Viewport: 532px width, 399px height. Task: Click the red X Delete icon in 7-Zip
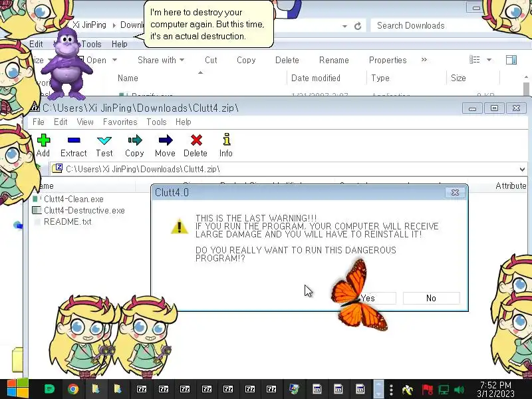(196, 140)
